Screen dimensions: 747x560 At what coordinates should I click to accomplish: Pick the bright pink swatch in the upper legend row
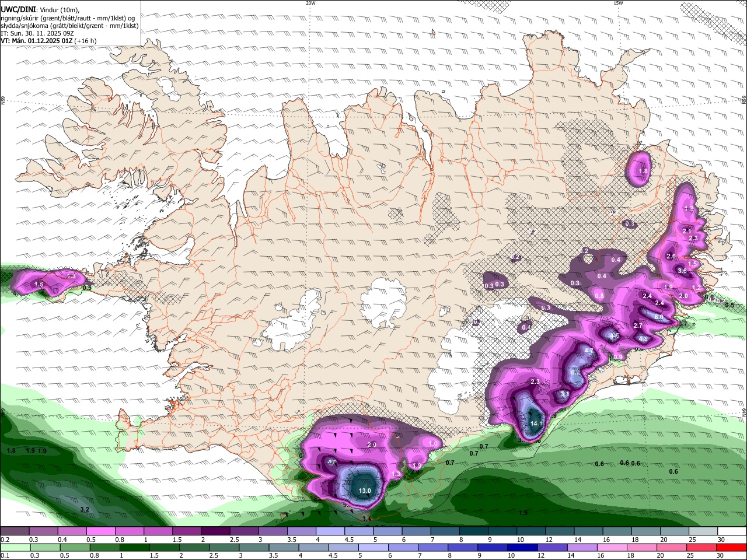pos(101,532)
